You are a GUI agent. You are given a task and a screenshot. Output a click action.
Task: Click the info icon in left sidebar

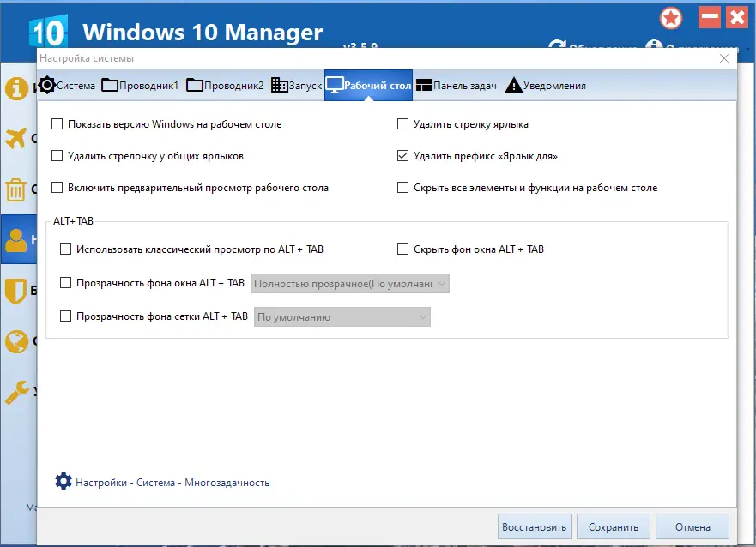coord(17,88)
